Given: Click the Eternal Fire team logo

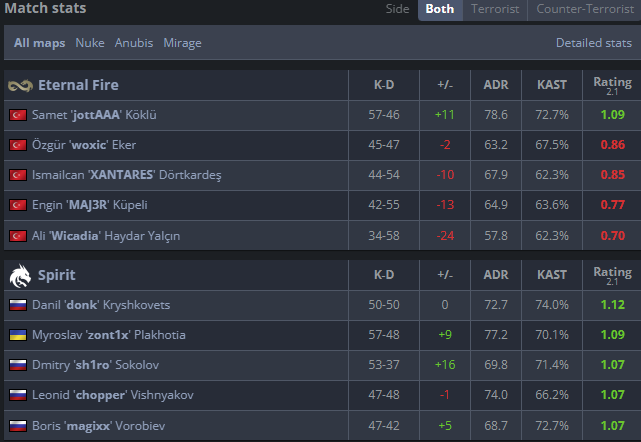Looking at the screenshot, I should tap(20, 85).
